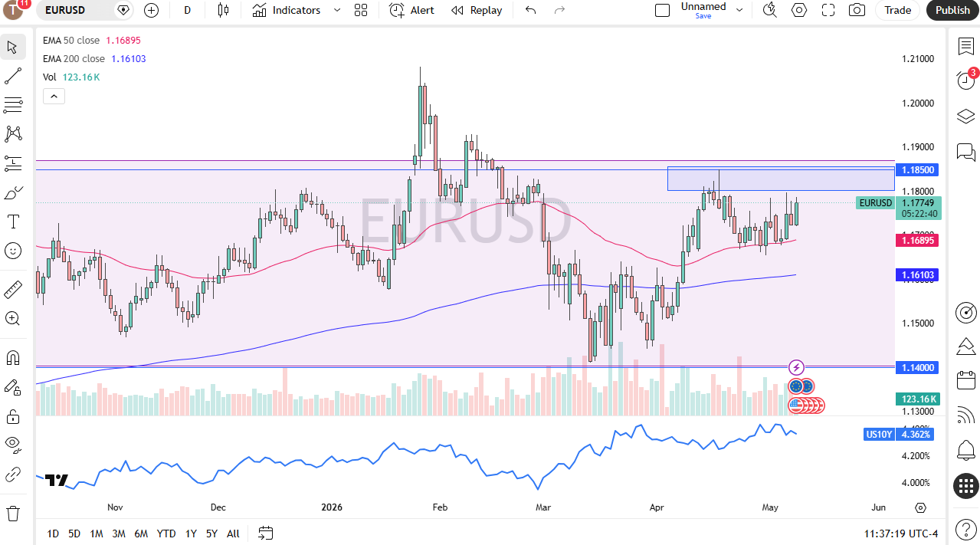Redo the chart action
The width and height of the screenshot is (980, 545).
[x=559, y=10]
